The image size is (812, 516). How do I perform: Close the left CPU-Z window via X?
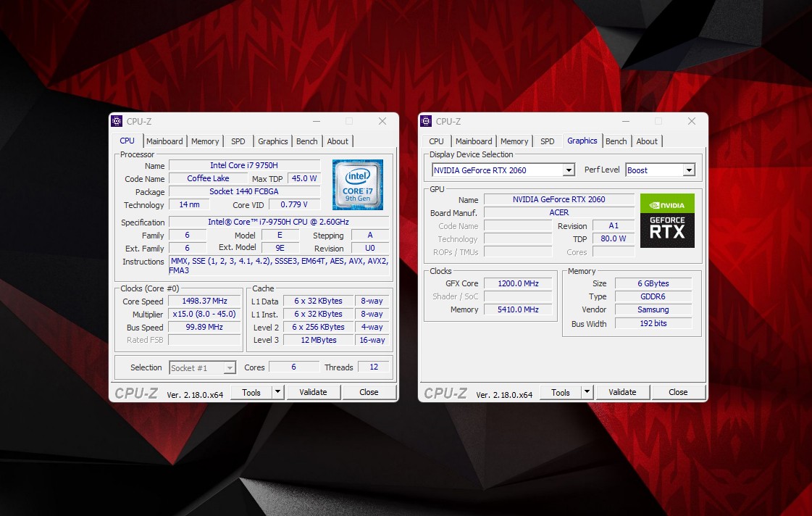382,121
